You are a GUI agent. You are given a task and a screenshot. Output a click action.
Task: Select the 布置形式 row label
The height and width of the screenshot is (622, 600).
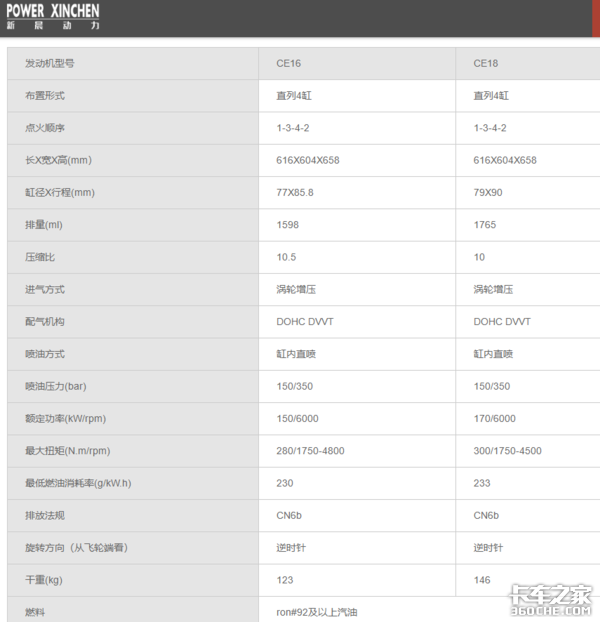[45, 96]
